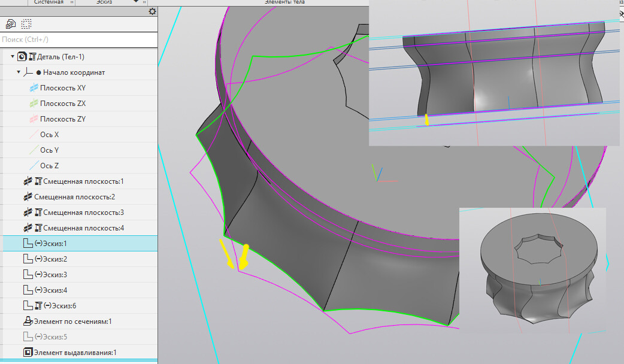Click the Поиск search field
This screenshot has width=624, height=364.
pyautogui.click(x=78, y=40)
